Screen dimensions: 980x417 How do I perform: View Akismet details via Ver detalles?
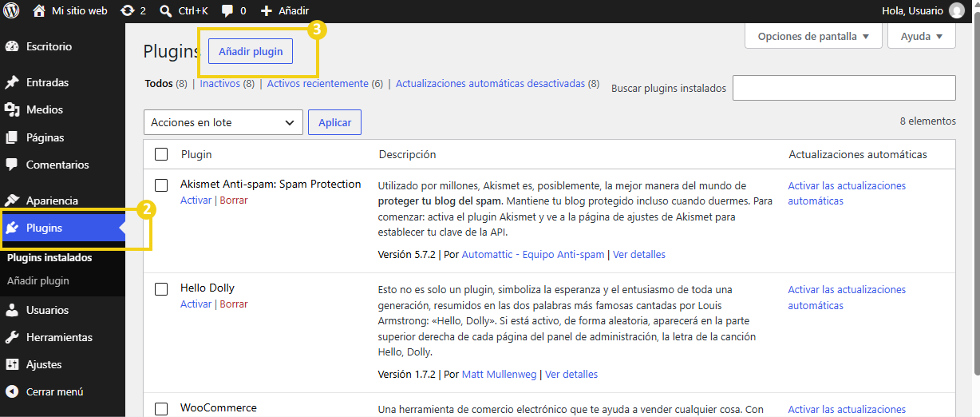639,255
